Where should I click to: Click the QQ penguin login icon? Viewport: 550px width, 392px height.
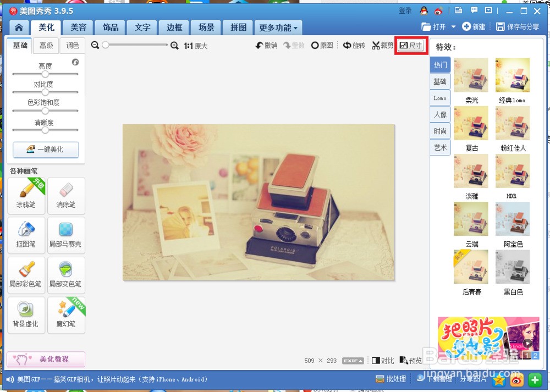424,11
